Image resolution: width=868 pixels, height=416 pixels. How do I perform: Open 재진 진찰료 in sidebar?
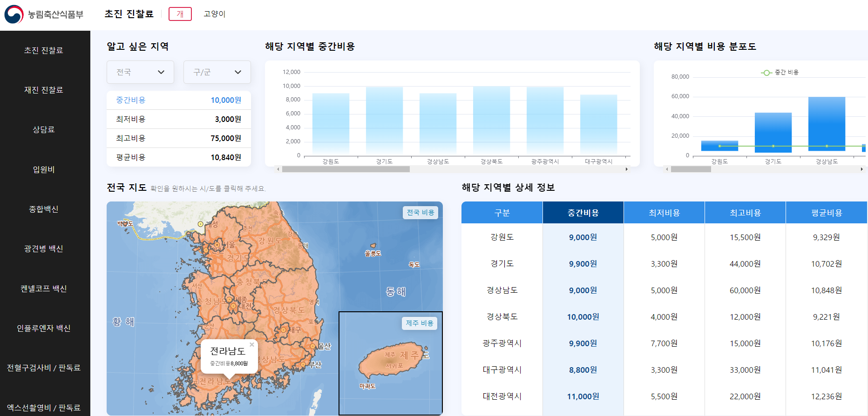(x=44, y=90)
